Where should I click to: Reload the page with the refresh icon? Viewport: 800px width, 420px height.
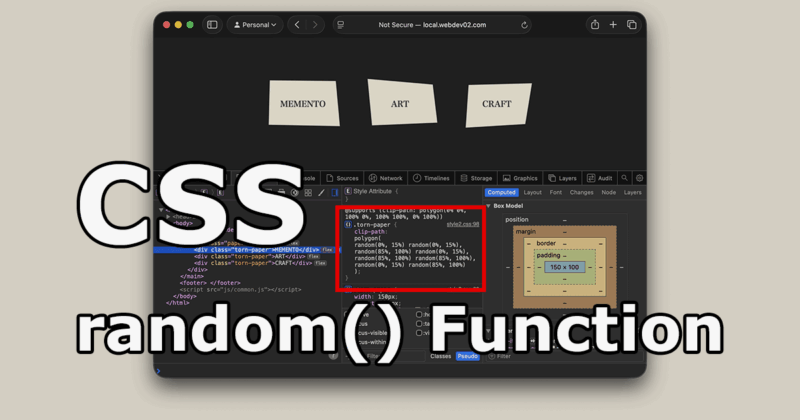pyautogui.click(x=524, y=25)
